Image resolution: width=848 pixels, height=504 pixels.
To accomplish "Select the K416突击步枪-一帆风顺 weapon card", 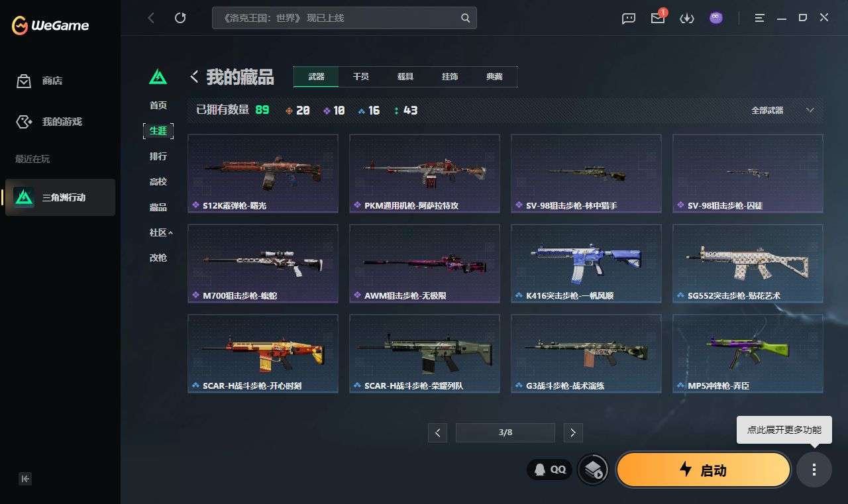I will pos(586,263).
